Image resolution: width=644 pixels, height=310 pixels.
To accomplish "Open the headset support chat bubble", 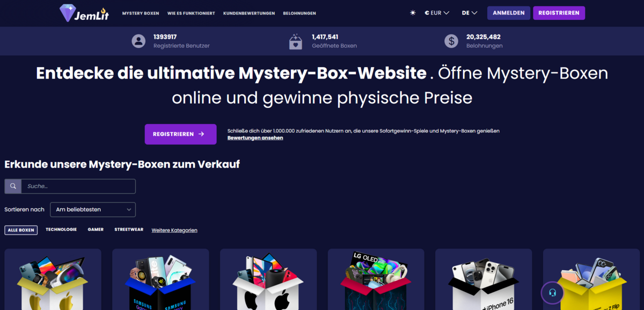I will coord(552,293).
